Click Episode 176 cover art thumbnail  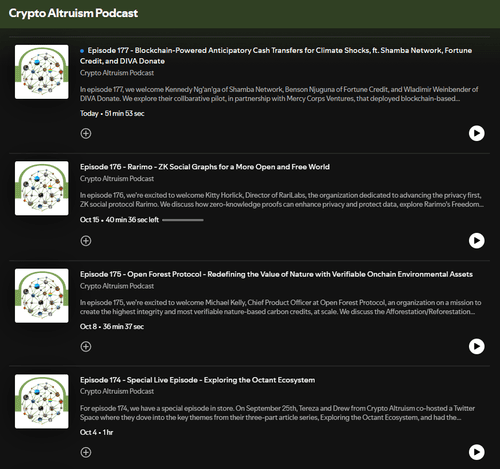(42, 188)
